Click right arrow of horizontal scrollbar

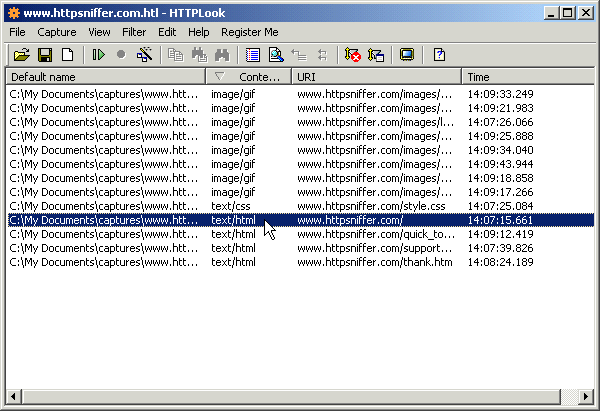(x=586, y=396)
